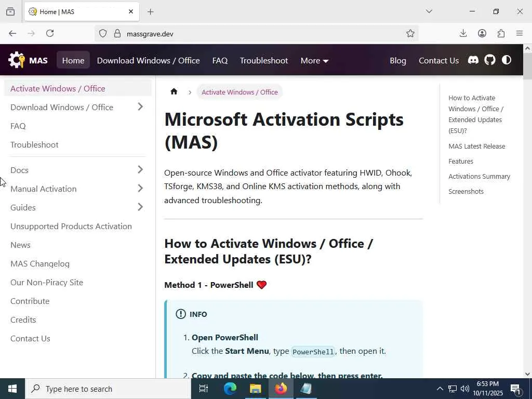
Task: Jump to Activations Summary section
Action: [479, 177]
